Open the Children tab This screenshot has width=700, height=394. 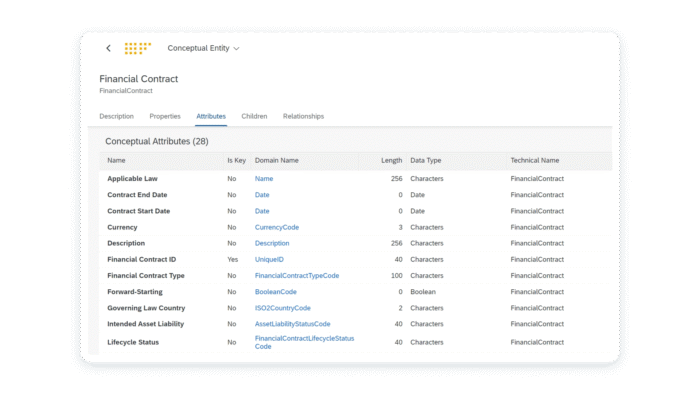[x=254, y=116]
